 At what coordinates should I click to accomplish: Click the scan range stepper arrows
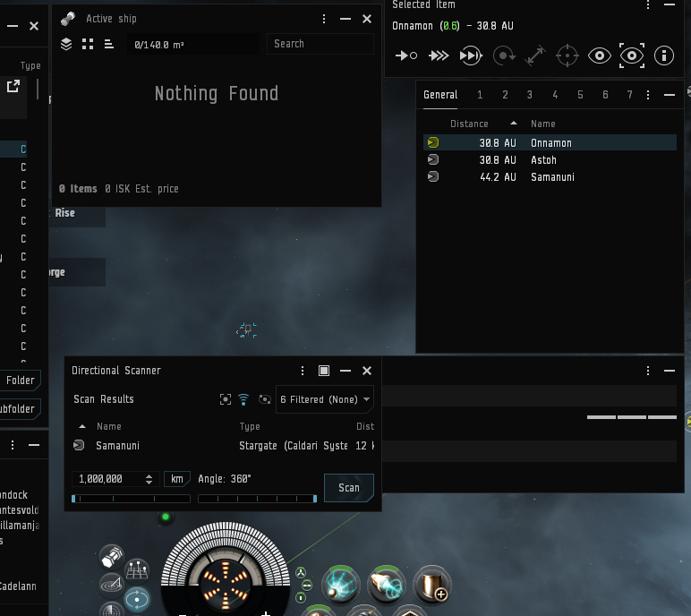149,479
